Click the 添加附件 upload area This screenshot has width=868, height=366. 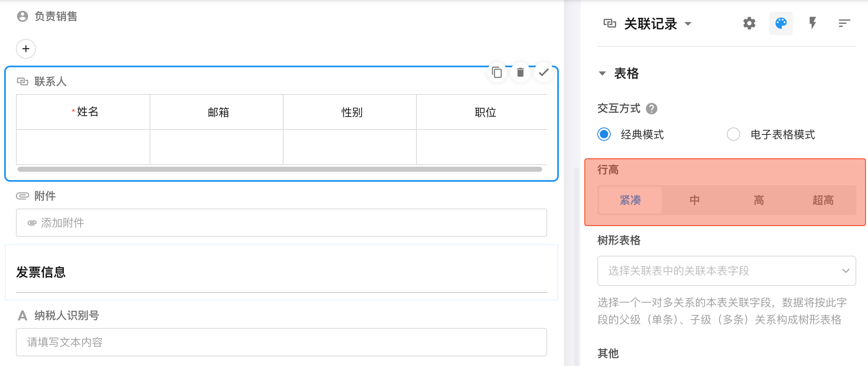click(281, 223)
